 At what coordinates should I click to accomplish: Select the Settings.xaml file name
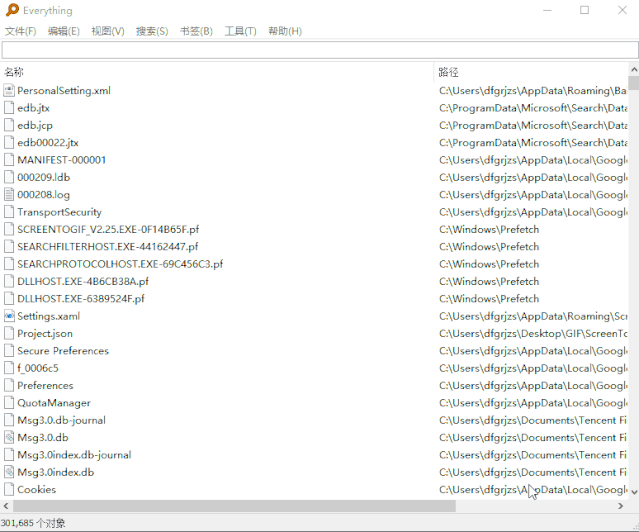point(48,316)
